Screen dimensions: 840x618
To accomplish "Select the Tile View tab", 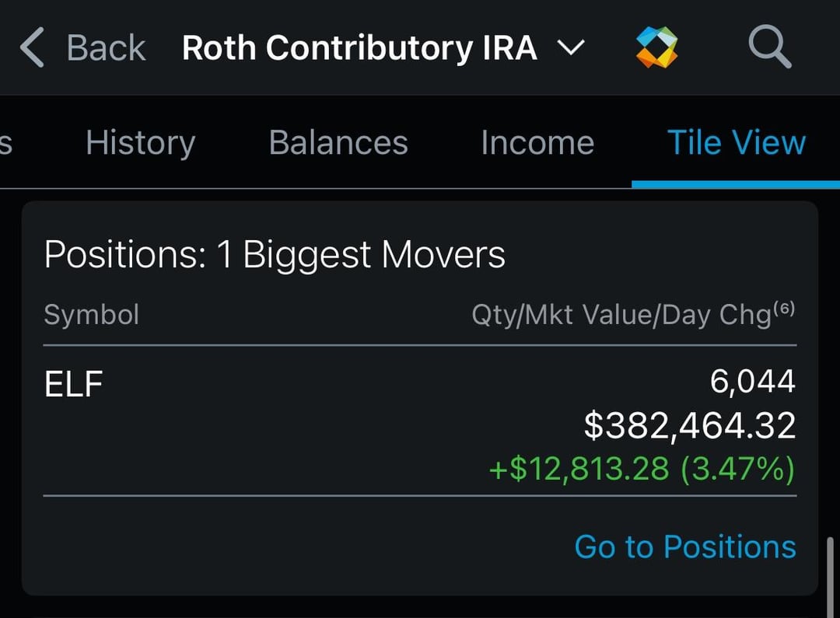I will click(x=736, y=143).
